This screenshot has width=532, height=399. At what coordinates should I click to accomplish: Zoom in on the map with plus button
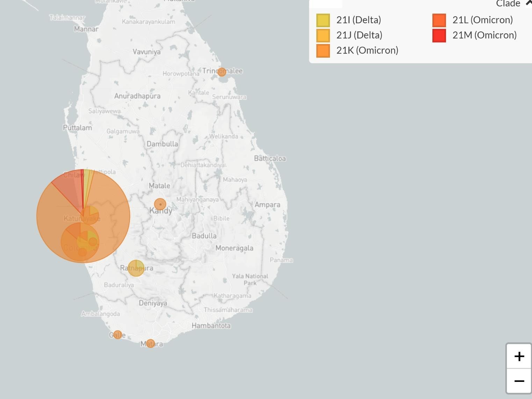click(x=519, y=356)
